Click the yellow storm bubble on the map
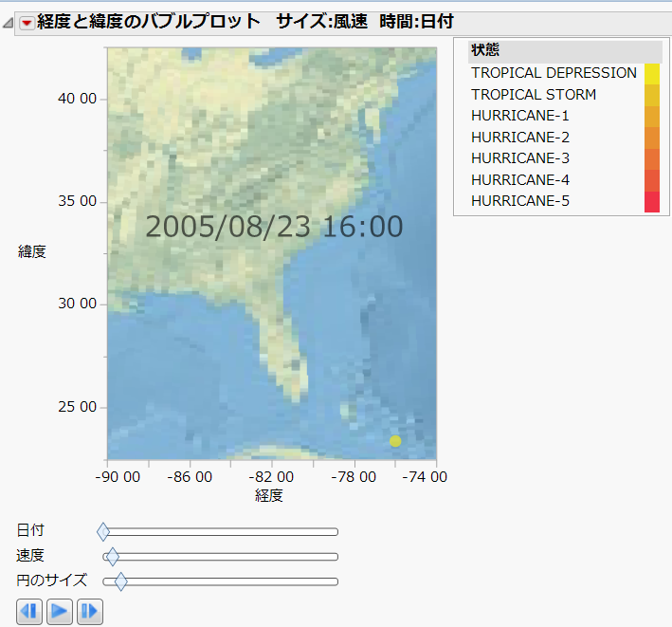672x627 pixels. click(x=395, y=441)
